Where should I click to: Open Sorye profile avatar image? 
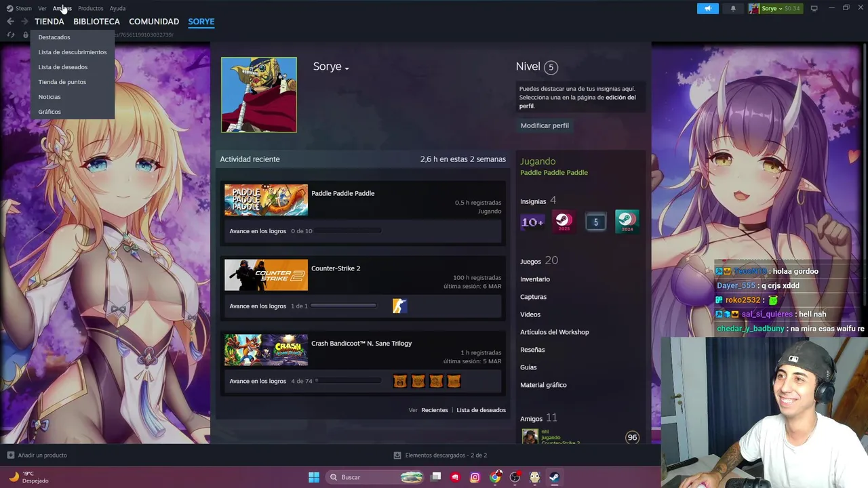259,95
